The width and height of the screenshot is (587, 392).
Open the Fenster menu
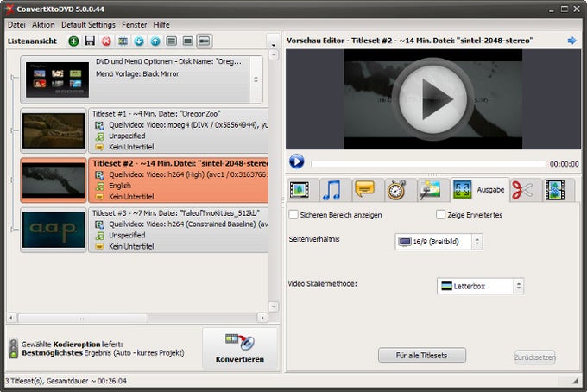135,25
